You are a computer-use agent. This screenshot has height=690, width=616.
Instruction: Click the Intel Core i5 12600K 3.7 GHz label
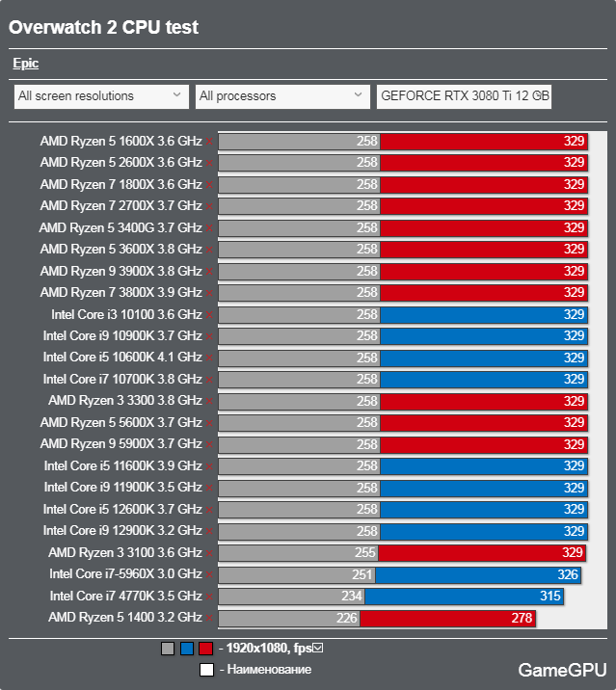coord(122,509)
